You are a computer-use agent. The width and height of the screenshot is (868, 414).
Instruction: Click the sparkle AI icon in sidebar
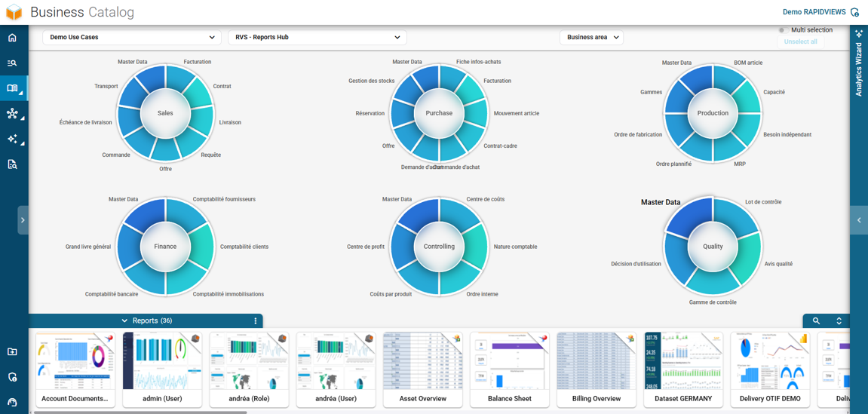point(12,140)
